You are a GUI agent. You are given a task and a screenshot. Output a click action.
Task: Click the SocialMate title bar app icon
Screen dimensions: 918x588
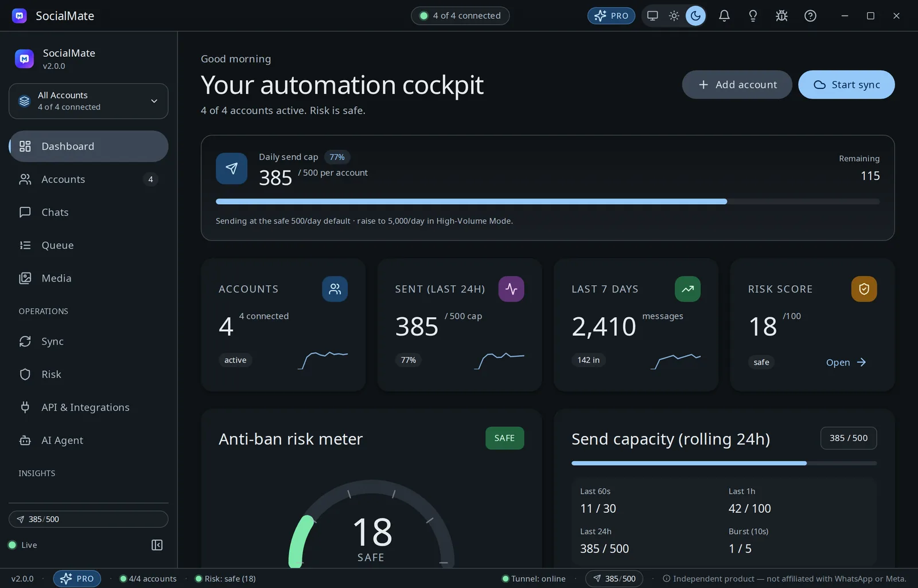tap(20, 15)
